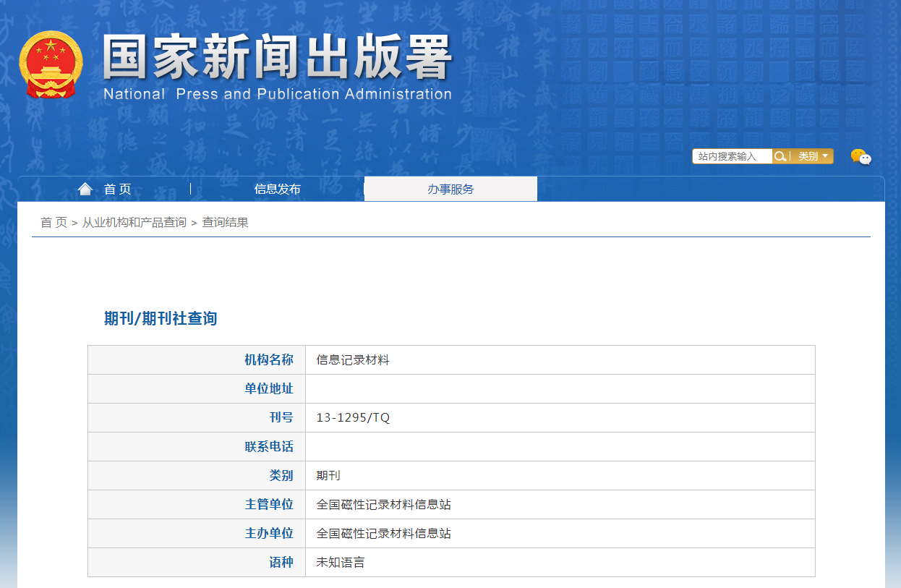The height and width of the screenshot is (588, 901).
Task: Click the house icon beside 首页
Action: tap(85, 189)
